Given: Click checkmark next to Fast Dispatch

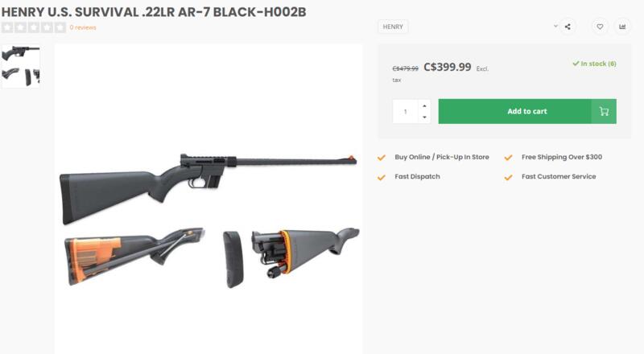Looking at the screenshot, I should (x=382, y=176).
